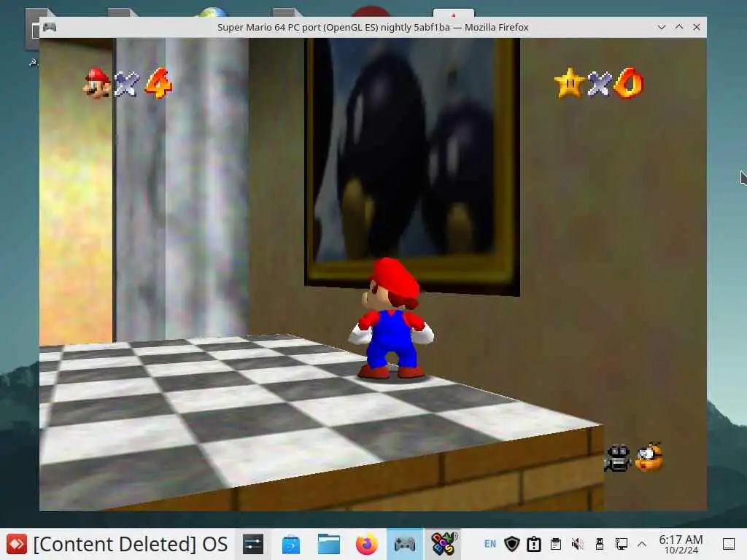
Task: Expand the hidden system tray icons arrow
Action: (642, 544)
